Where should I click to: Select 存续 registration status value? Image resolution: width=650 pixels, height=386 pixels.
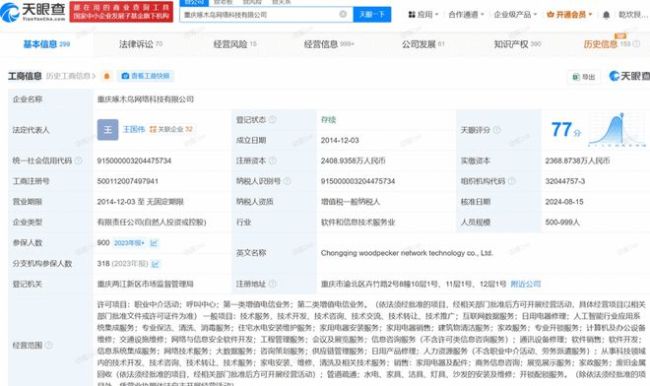coord(328,120)
